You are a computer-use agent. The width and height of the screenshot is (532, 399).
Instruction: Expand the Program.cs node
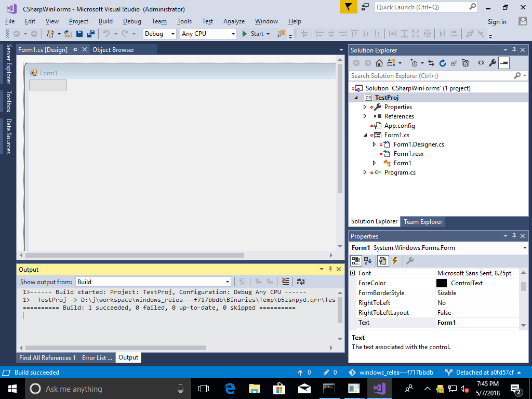(x=365, y=172)
